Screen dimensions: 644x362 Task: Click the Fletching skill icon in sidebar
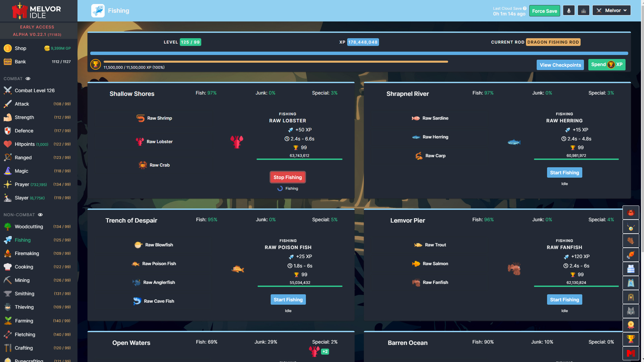pos(7,334)
